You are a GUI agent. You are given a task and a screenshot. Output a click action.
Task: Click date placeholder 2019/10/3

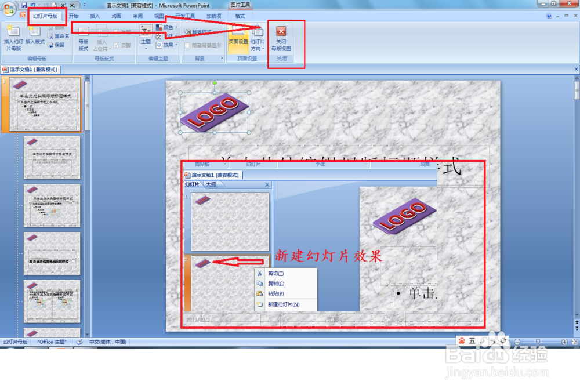(x=198, y=320)
